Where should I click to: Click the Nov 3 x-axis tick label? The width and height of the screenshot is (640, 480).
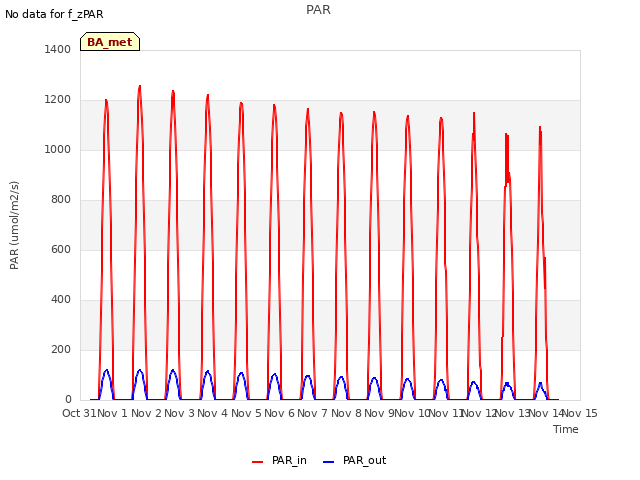[179, 413]
